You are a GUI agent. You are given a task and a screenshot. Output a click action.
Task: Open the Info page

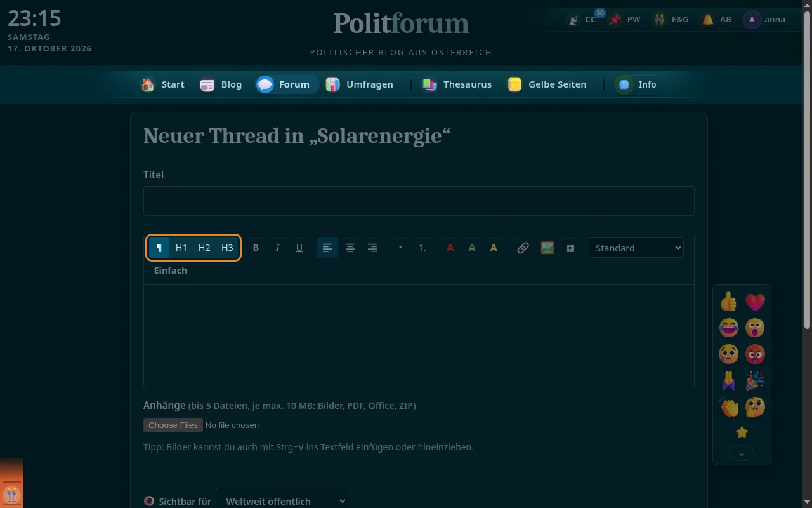coord(636,84)
